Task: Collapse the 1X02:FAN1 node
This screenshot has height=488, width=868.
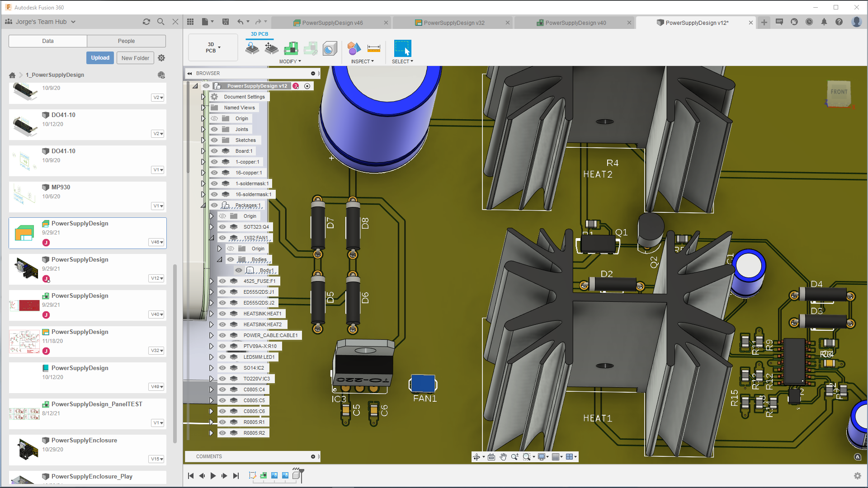Action: (x=211, y=238)
